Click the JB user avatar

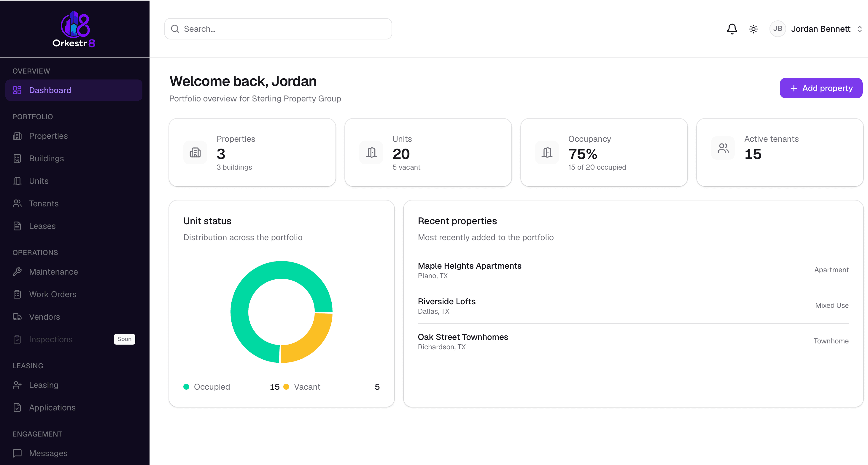coord(778,29)
